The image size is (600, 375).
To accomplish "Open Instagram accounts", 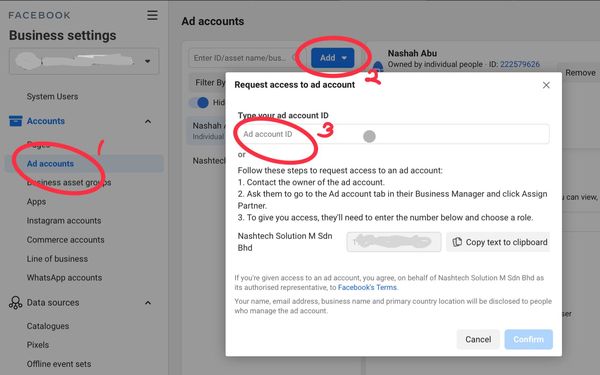I will [x=64, y=221].
